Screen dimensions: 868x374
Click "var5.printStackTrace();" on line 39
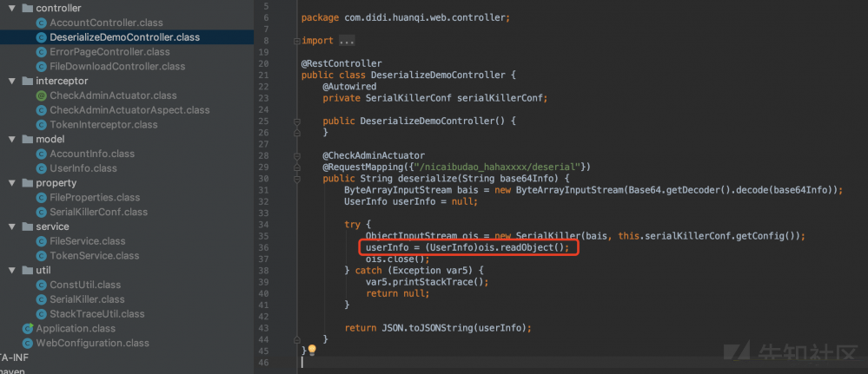click(427, 282)
